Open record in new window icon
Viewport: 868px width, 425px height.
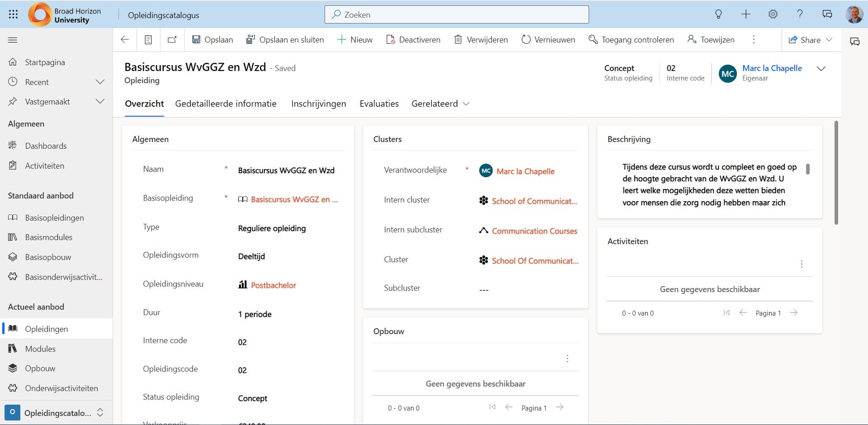pos(172,40)
